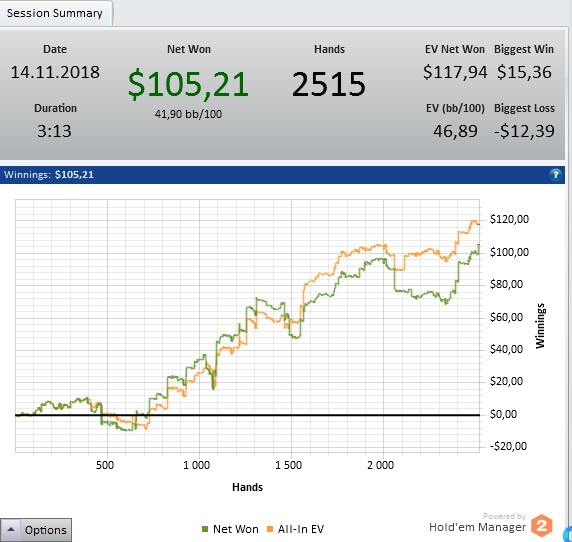Click the $0,00 y-axis label
This screenshot has width=572, height=542.
(503, 414)
